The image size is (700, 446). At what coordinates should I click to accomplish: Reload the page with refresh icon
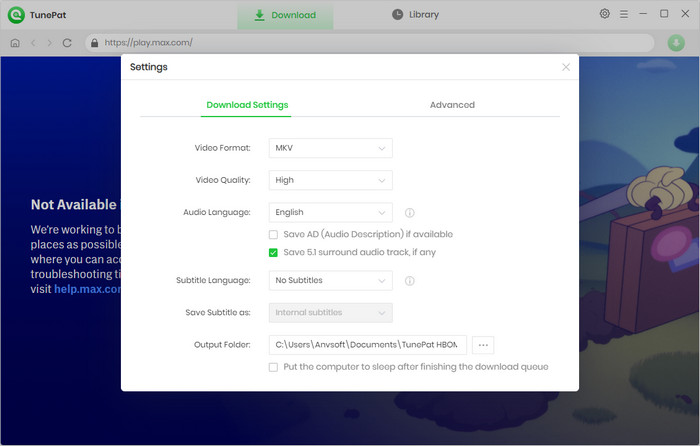[x=67, y=43]
